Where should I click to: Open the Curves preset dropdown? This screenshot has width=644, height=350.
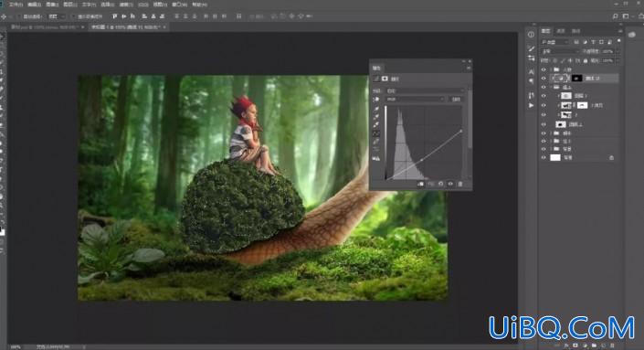pos(425,90)
